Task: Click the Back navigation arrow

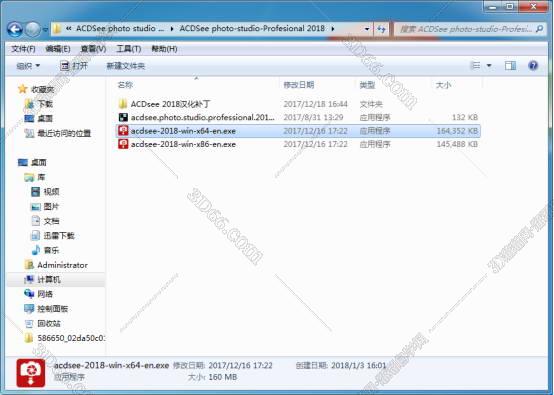Action: (x=15, y=29)
